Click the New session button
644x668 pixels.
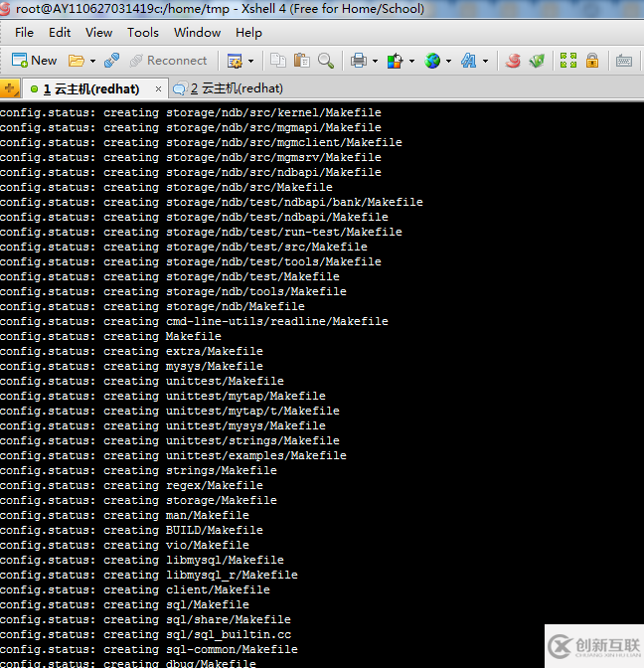click(x=34, y=61)
